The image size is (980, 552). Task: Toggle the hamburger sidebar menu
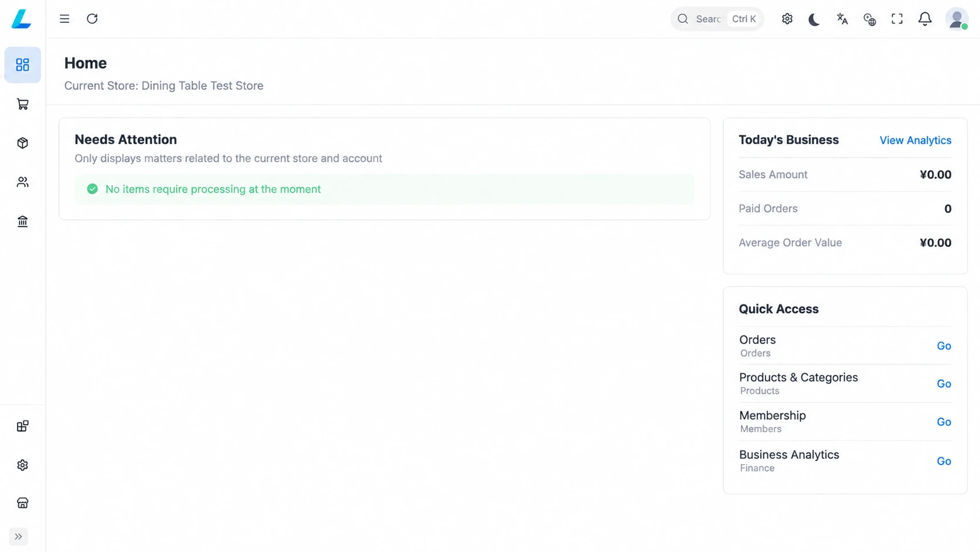tap(64, 19)
